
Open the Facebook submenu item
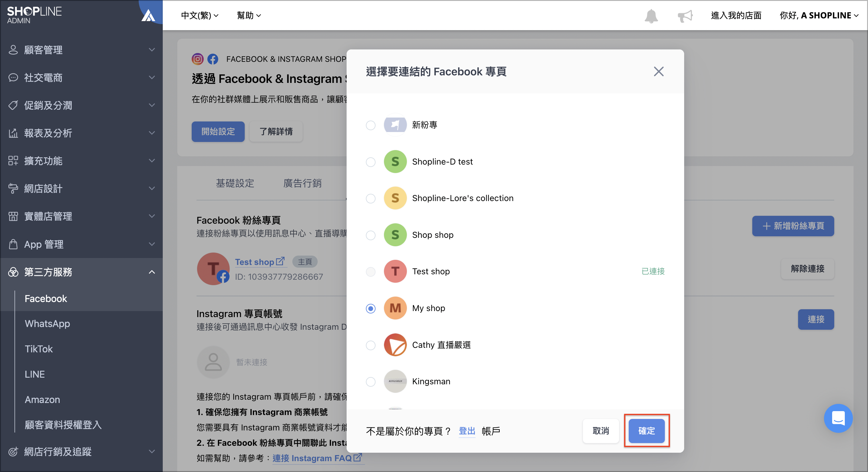[46, 298]
